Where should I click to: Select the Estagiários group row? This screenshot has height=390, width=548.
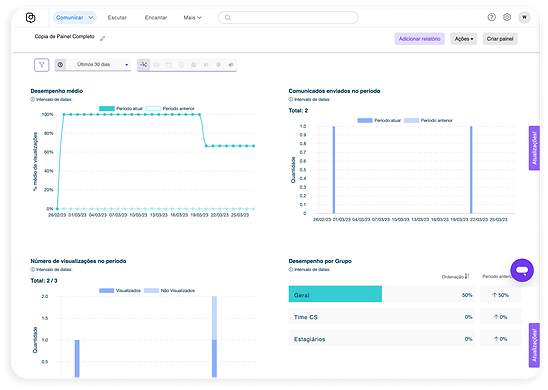[381, 339]
